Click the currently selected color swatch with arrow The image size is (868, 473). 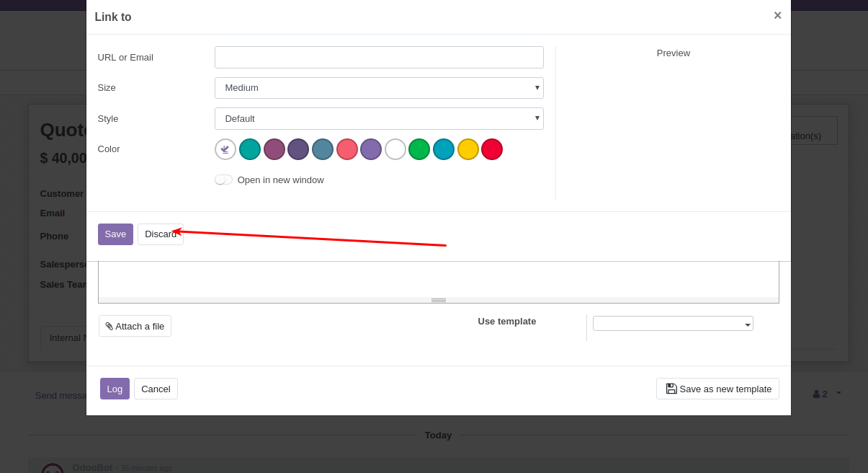pos(225,149)
